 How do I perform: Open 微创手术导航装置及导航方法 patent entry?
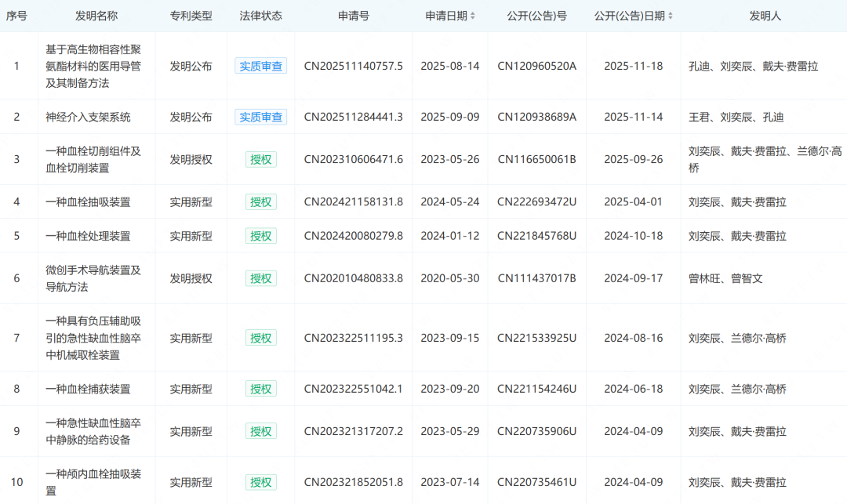[x=93, y=278]
